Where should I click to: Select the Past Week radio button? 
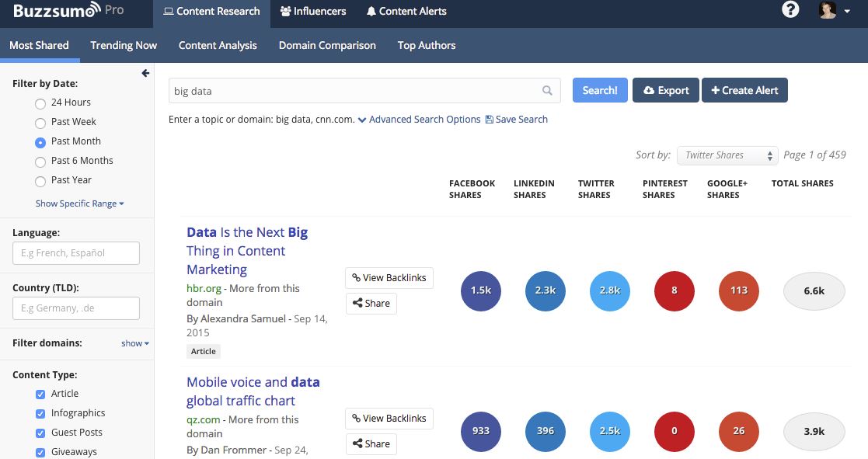click(40, 122)
